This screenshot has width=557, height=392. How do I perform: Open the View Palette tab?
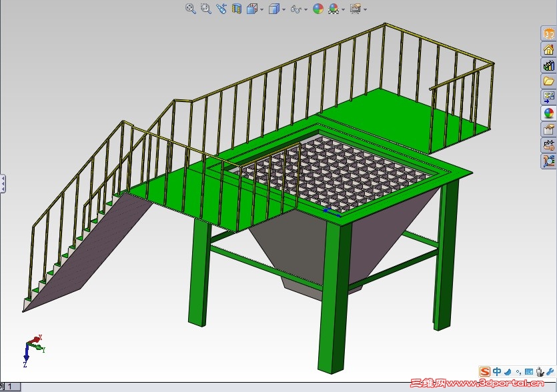549,97
